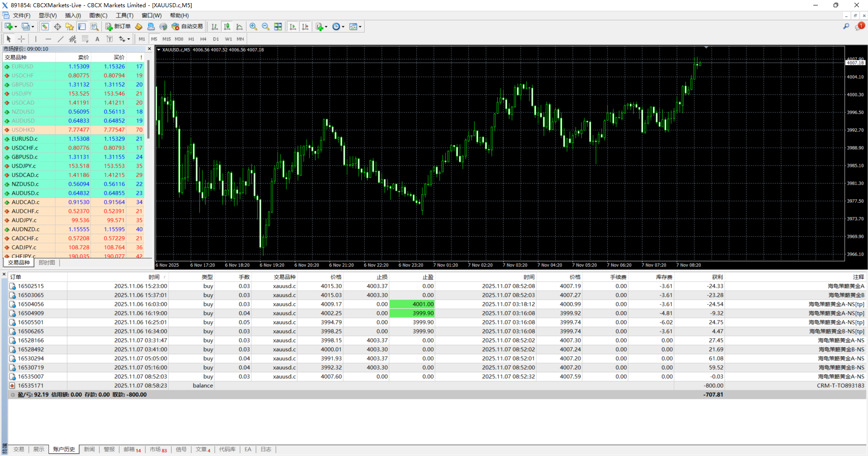Select the crosshair cursor tool
868x456 pixels.
21,39
